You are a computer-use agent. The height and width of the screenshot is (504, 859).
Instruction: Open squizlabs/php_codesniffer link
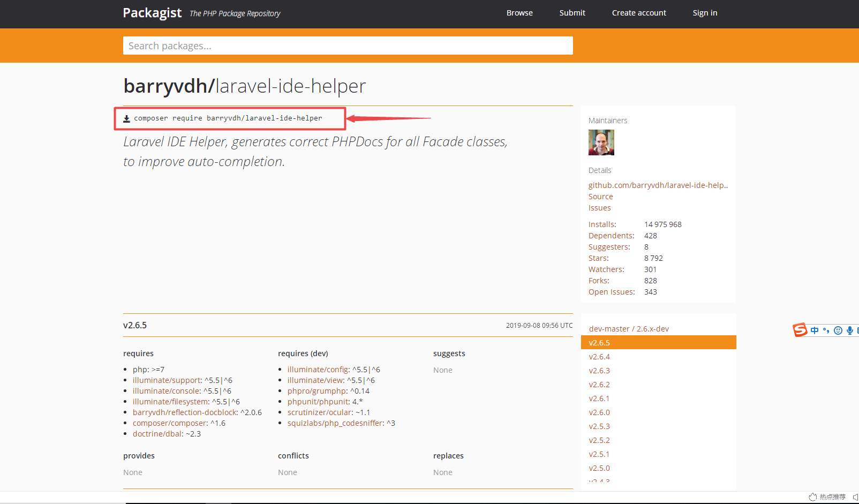[336, 423]
